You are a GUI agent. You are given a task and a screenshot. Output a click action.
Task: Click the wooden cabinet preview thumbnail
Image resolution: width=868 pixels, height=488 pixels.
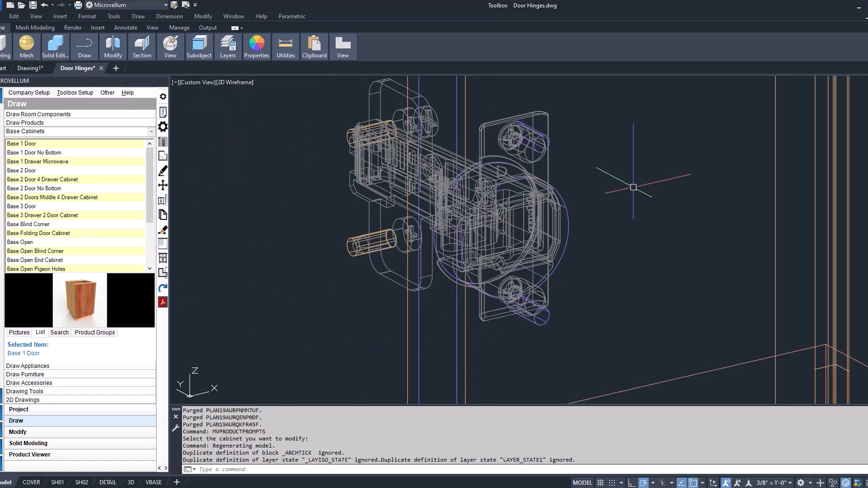pyautogui.click(x=80, y=300)
